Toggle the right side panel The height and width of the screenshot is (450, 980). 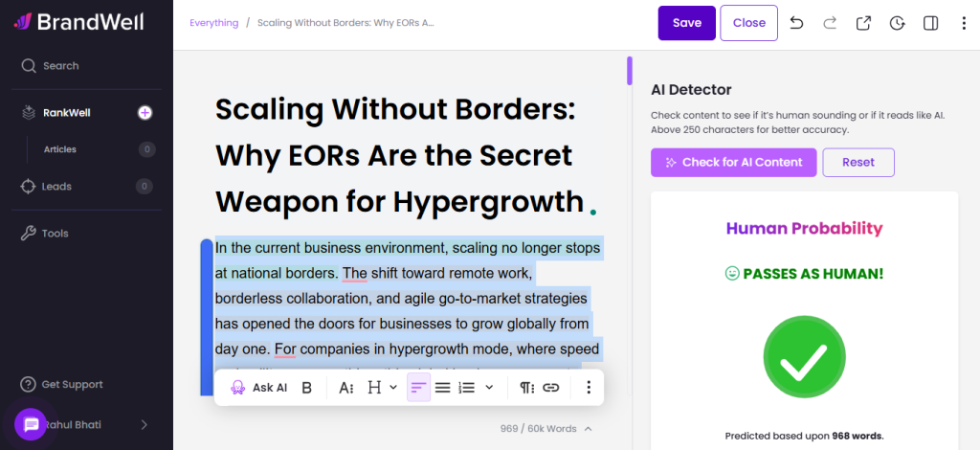[x=930, y=23]
